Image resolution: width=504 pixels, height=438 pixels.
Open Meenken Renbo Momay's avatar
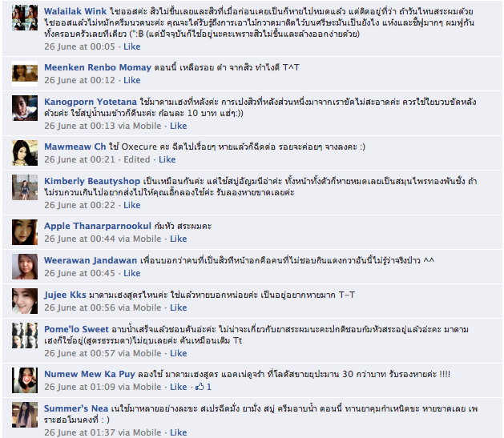pyautogui.click(x=25, y=74)
